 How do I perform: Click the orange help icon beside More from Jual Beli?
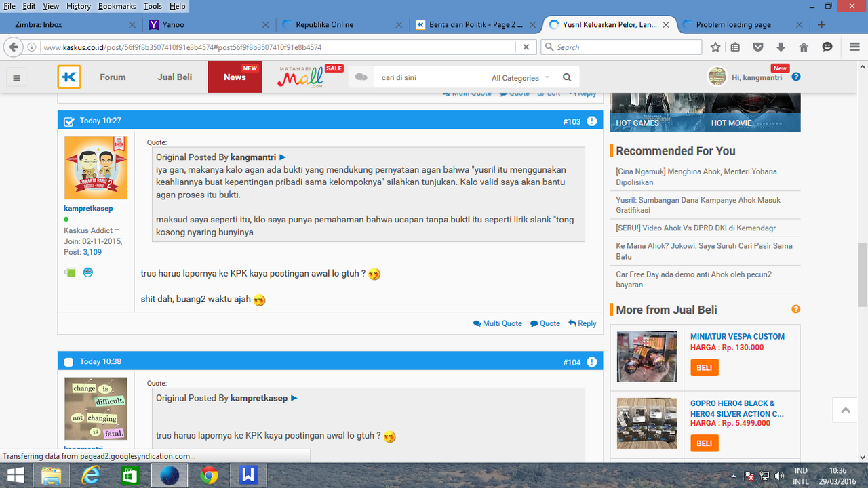coord(795,309)
